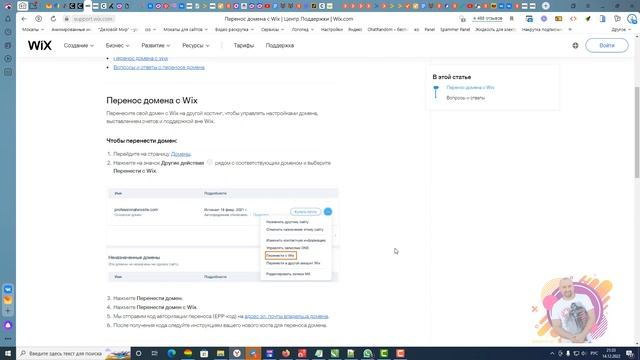640x360 pixels.
Task: Open the Yandex sidebar home icon
Action: tap(8, 19)
